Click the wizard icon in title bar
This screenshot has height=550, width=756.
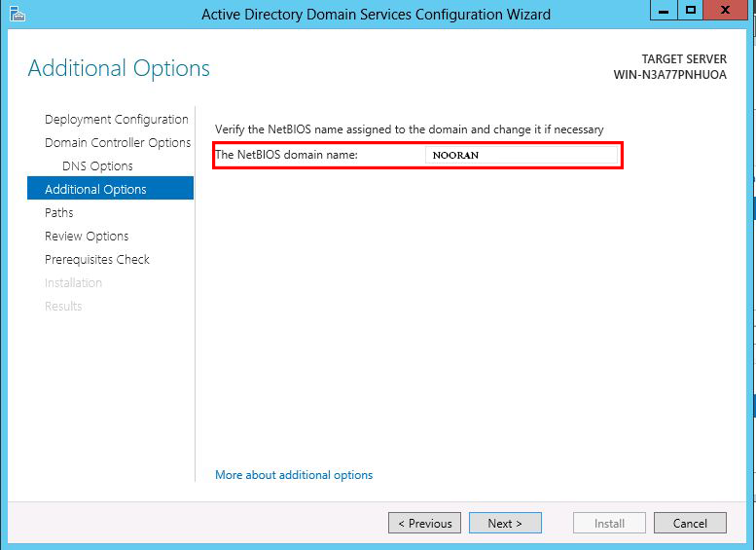click(17, 14)
